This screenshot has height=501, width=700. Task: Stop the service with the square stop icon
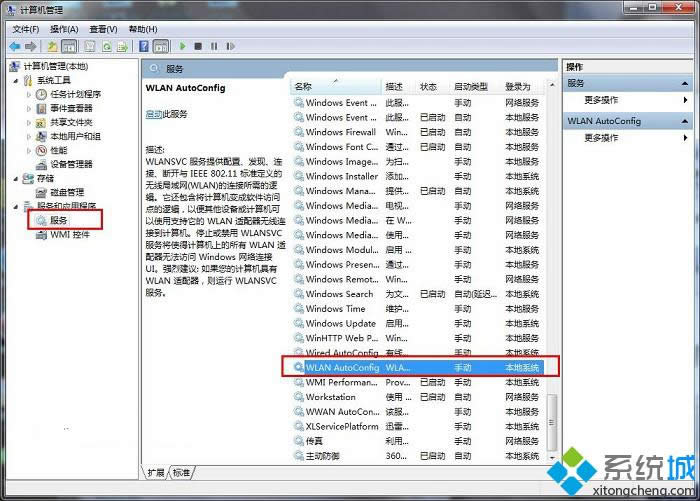pyautogui.click(x=198, y=46)
